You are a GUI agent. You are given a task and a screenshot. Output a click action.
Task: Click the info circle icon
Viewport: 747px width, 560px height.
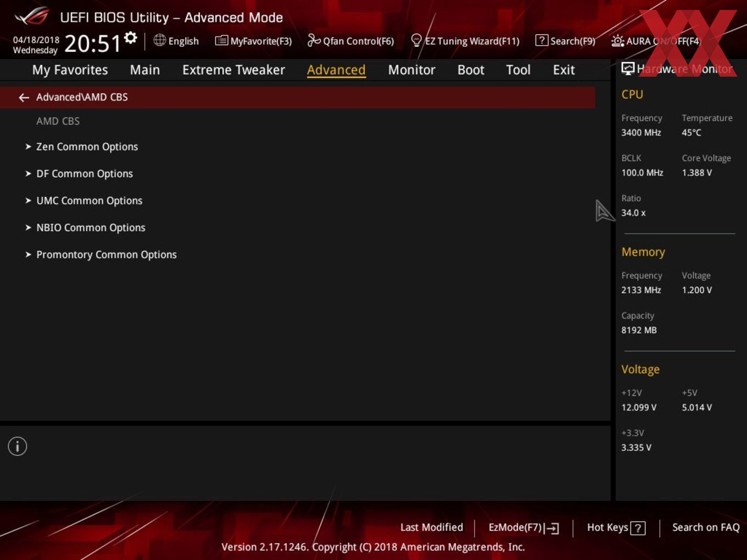click(18, 446)
